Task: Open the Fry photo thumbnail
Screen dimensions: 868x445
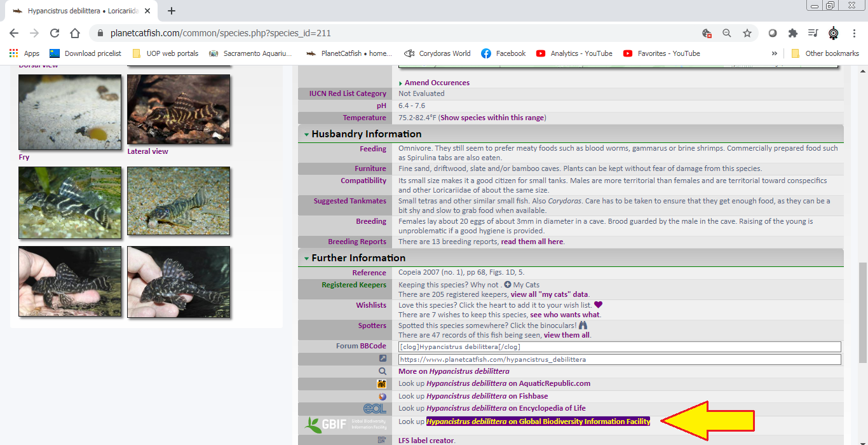Action: pyautogui.click(x=70, y=112)
